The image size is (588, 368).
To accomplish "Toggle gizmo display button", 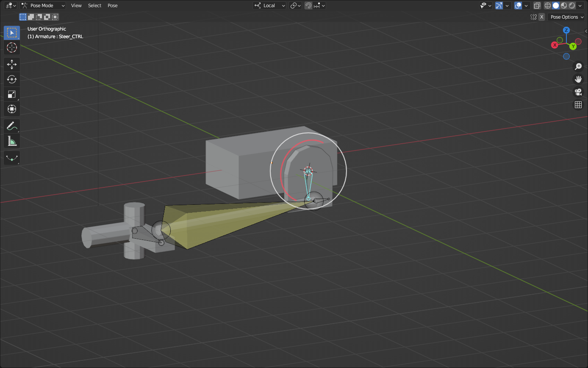I will pos(499,6).
